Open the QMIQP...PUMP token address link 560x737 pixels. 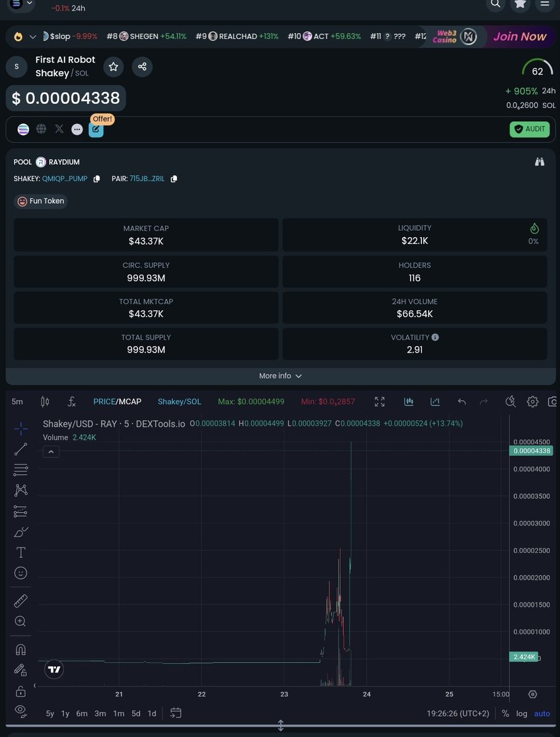[x=65, y=179]
